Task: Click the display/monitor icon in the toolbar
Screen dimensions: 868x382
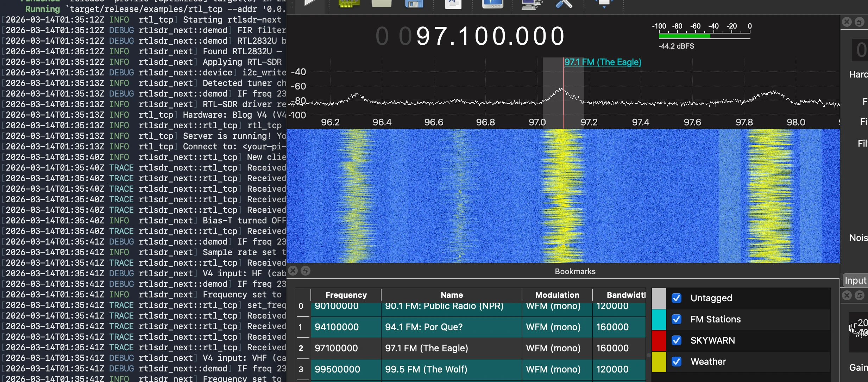Action: 493,5
